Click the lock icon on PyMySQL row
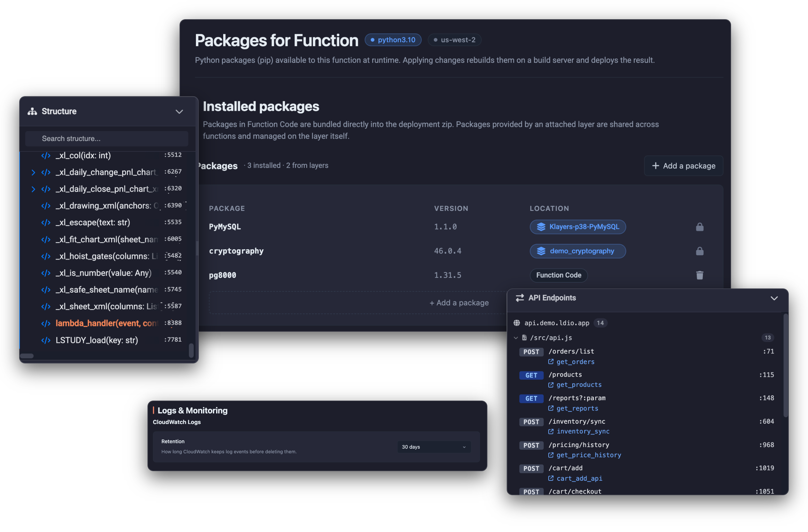Viewport: 808px width, 532px height. (x=699, y=227)
